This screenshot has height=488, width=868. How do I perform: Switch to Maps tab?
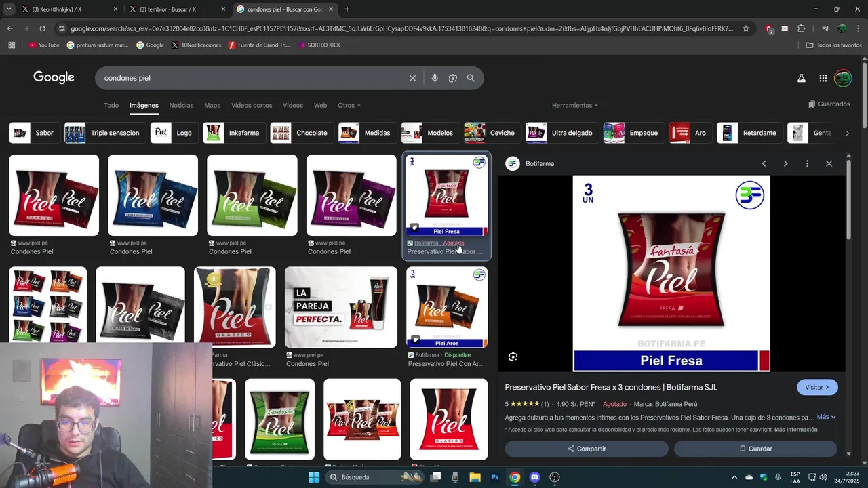(x=212, y=105)
